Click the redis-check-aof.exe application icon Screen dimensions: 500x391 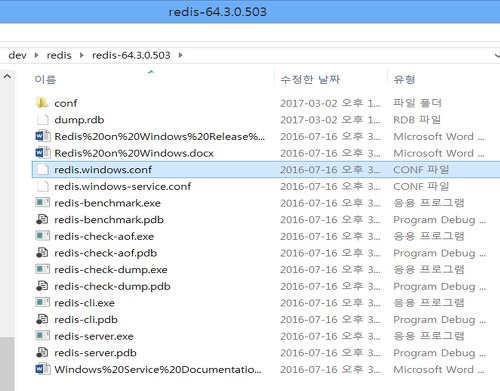42,236
